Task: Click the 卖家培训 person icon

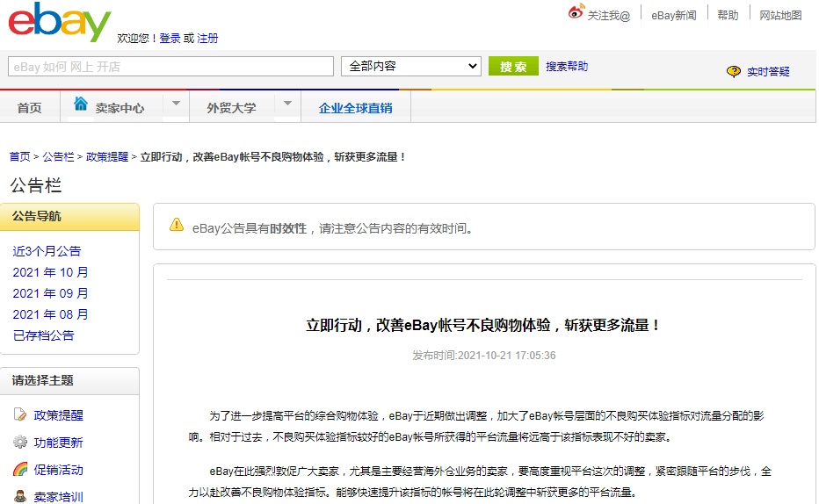Action: 20,496
